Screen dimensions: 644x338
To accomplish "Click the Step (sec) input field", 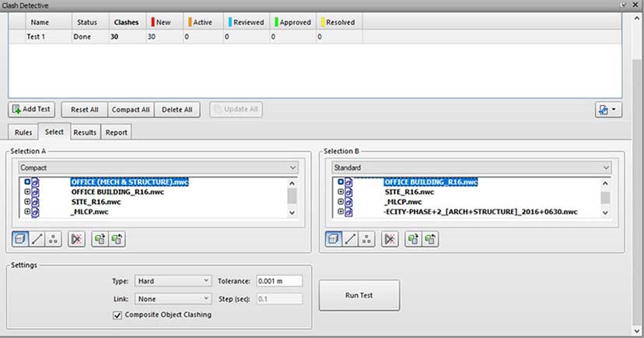I will (x=279, y=299).
